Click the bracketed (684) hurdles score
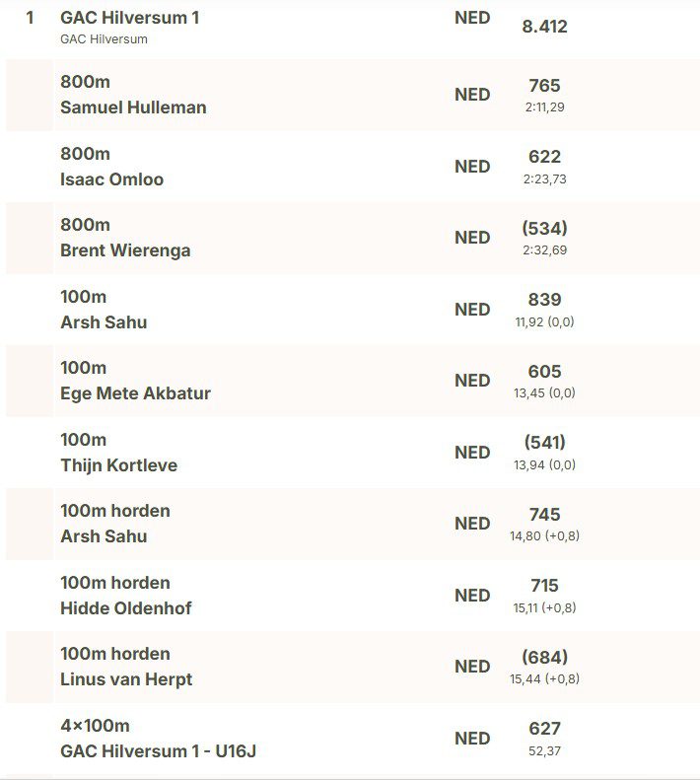This screenshot has width=700, height=780. click(x=544, y=658)
